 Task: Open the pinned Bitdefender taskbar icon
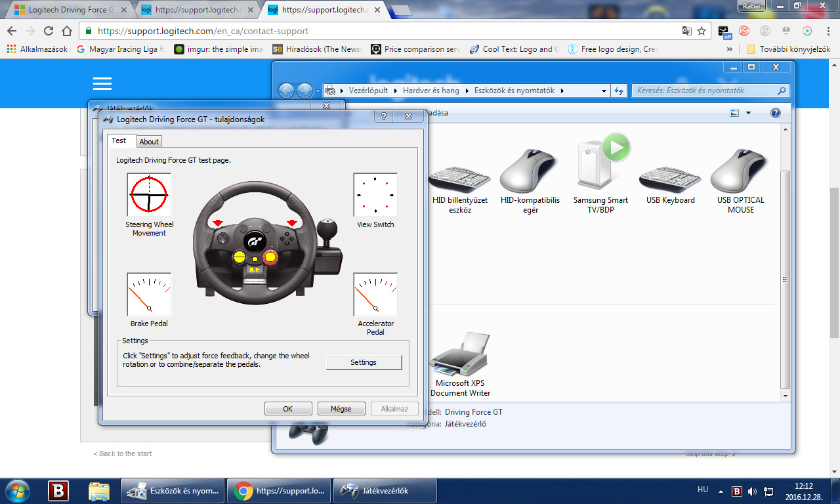pyautogui.click(x=58, y=491)
